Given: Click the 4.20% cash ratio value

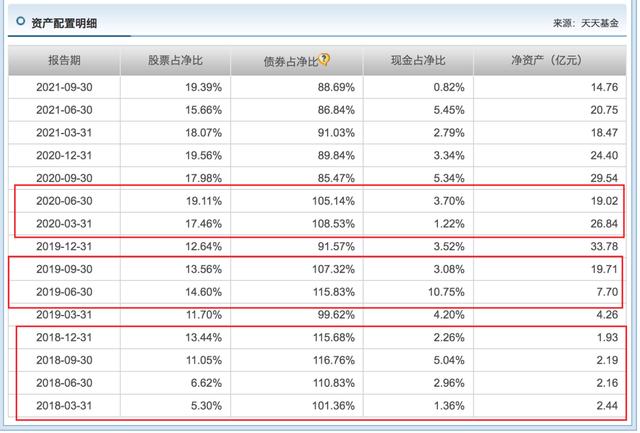Looking at the screenshot, I should tap(449, 315).
